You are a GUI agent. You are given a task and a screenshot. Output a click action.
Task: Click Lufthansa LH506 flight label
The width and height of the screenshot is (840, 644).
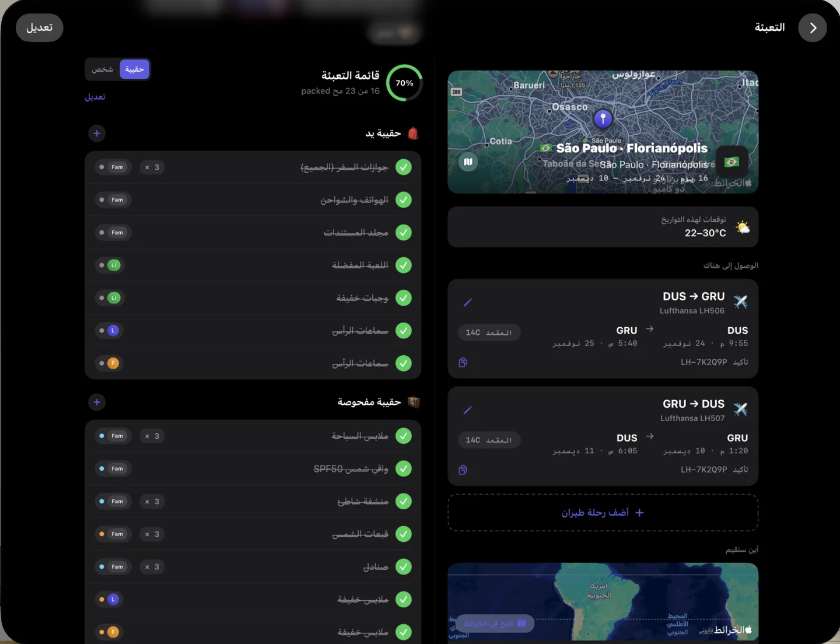(x=692, y=311)
